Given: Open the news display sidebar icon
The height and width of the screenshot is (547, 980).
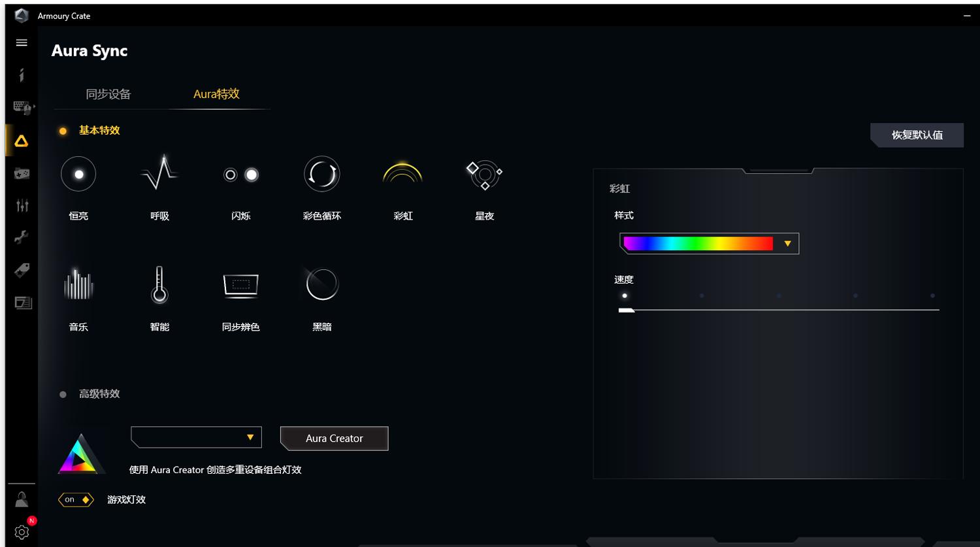Looking at the screenshot, I should click(23, 303).
